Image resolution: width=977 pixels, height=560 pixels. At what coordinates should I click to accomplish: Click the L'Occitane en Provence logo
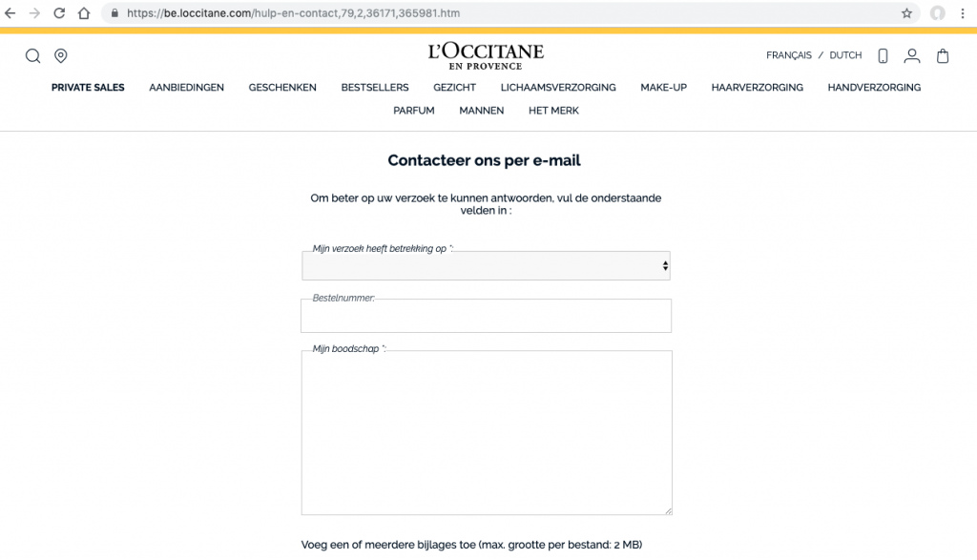tap(486, 56)
